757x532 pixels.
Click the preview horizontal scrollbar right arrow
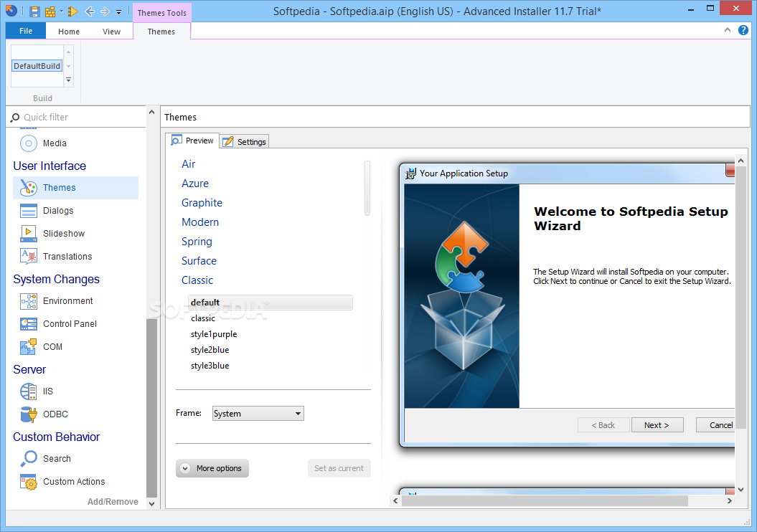click(x=730, y=501)
